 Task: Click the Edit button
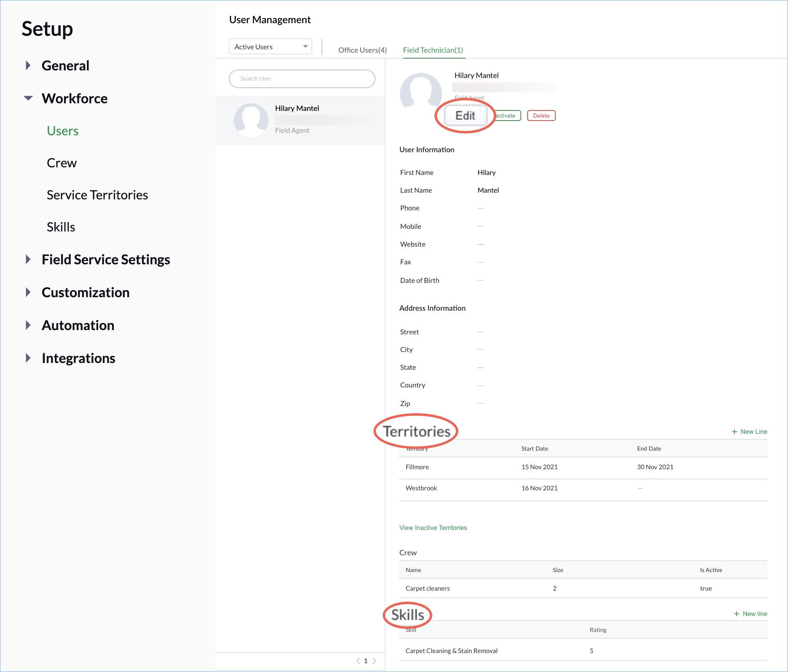click(x=465, y=116)
